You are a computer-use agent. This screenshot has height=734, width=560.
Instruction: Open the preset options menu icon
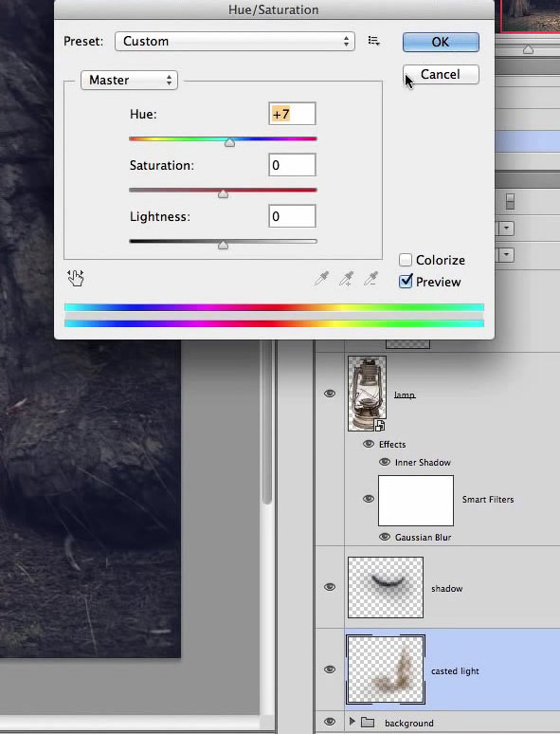373,41
